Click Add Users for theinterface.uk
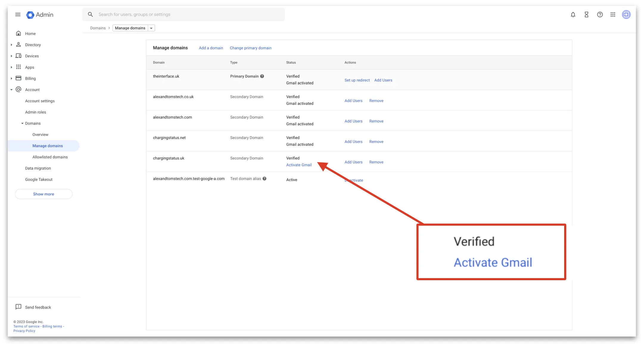Image resolution: width=644 pixels, height=344 pixels. point(383,80)
